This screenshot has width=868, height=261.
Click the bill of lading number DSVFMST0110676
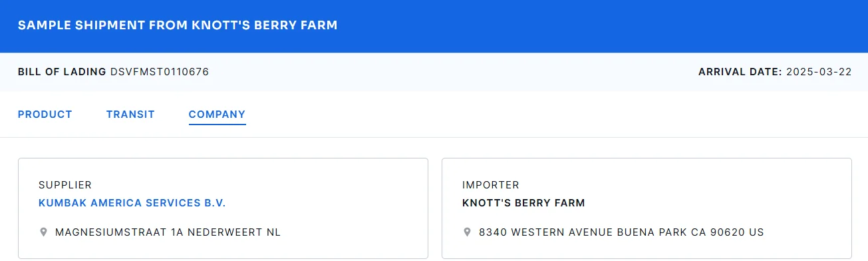click(x=160, y=72)
